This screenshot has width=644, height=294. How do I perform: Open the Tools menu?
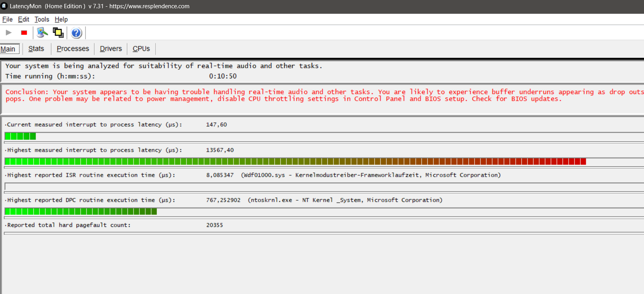pyautogui.click(x=42, y=19)
